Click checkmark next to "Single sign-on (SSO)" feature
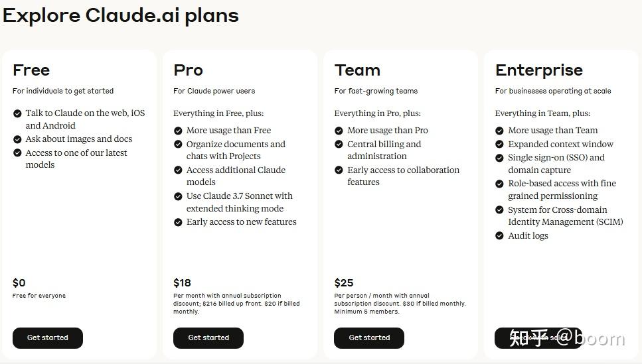This screenshot has width=642, height=364. [500, 158]
